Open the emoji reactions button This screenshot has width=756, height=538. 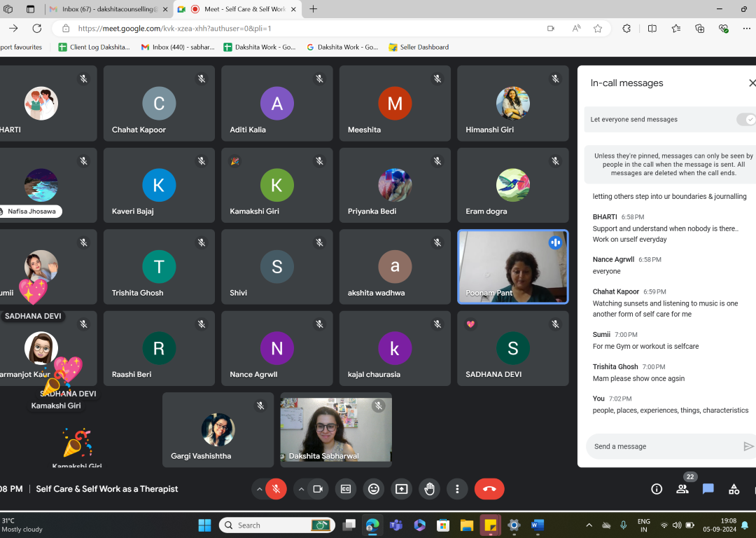pos(373,489)
